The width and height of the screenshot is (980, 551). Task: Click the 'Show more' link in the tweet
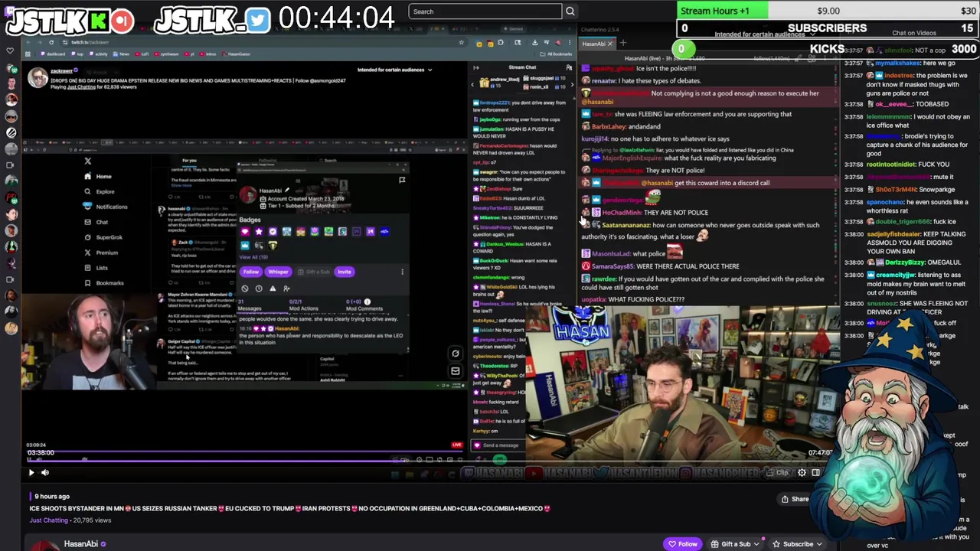point(181,185)
